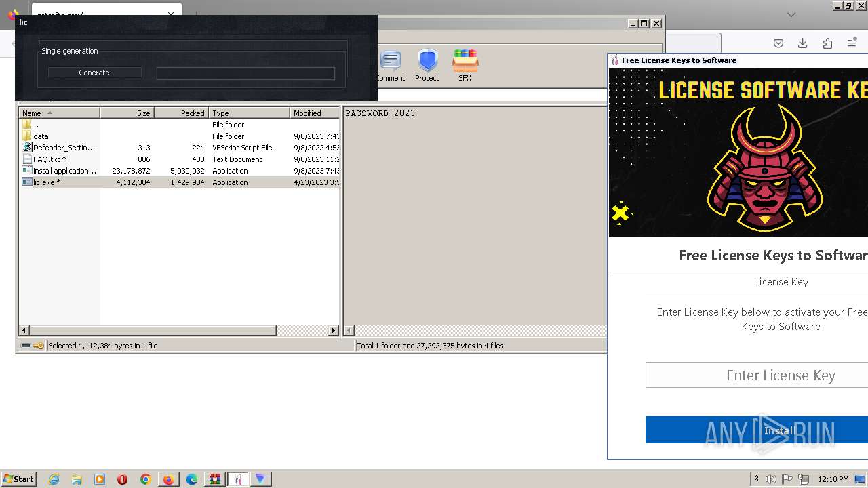
Task: Click the 'License Key' label in installer
Action: click(781, 282)
